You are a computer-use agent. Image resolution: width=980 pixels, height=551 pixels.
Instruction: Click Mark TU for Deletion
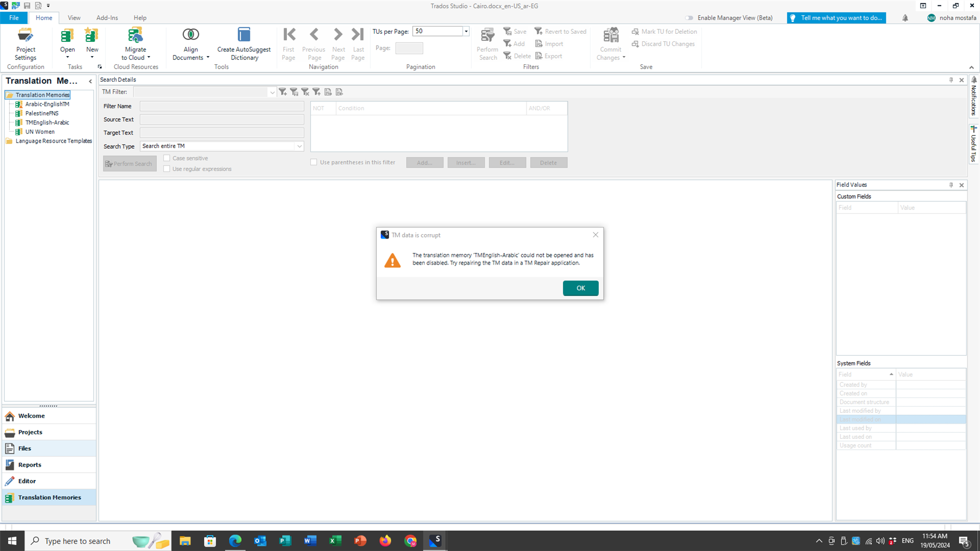664,32
